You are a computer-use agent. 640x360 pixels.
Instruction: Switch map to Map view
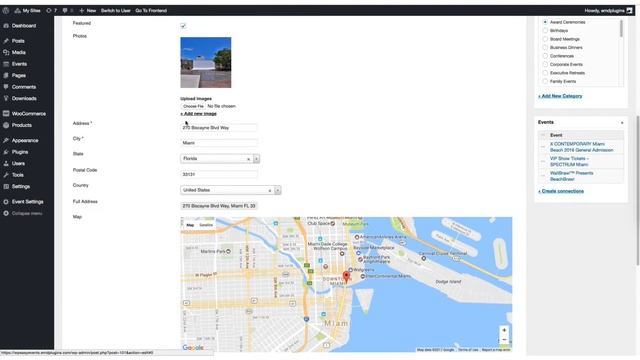click(190, 225)
